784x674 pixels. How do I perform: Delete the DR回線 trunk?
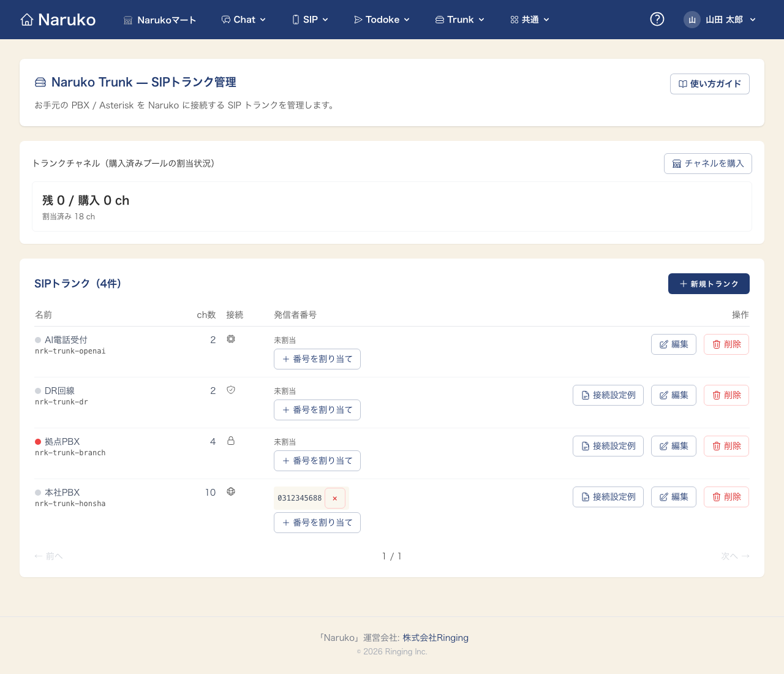(726, 395)
